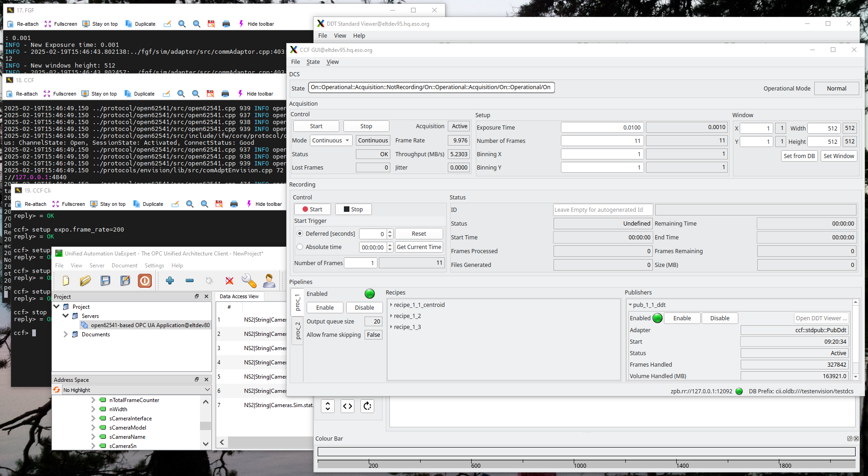Click the UaExpert Add Server plus icon
Screen dimensions: 868x476
point(170,280)
